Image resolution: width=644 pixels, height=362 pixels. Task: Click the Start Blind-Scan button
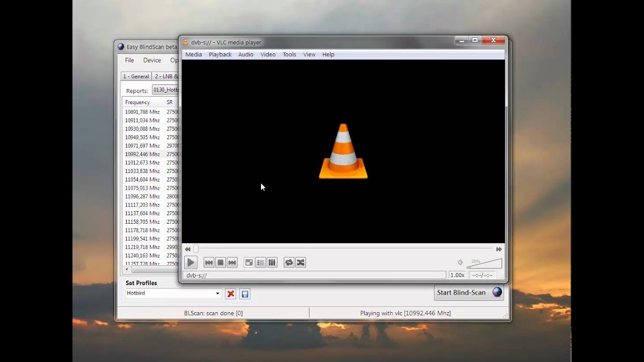click(469, 293)
